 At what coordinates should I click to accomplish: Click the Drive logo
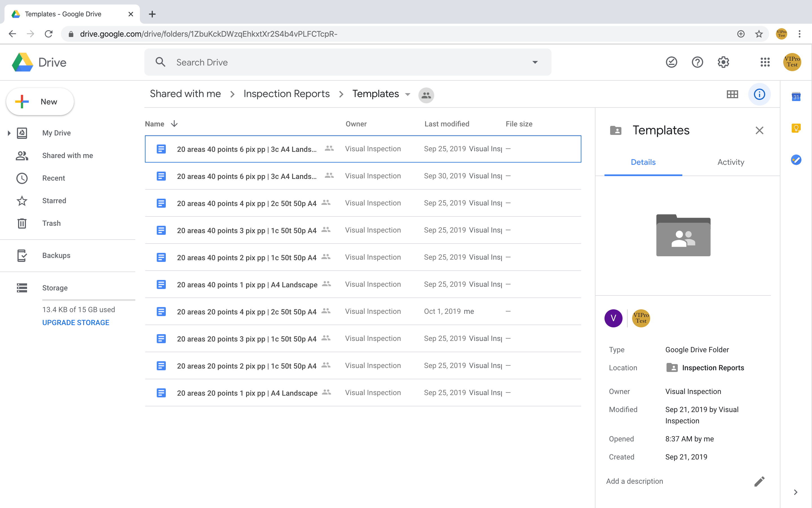click(x=39, y=62)
